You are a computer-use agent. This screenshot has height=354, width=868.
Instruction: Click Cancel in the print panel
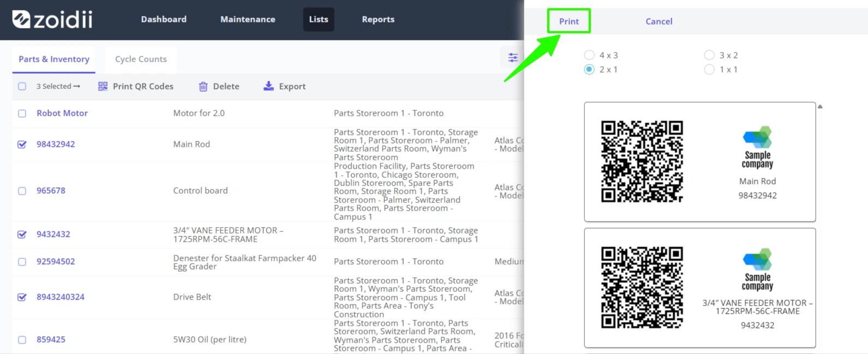click(659, 21)
